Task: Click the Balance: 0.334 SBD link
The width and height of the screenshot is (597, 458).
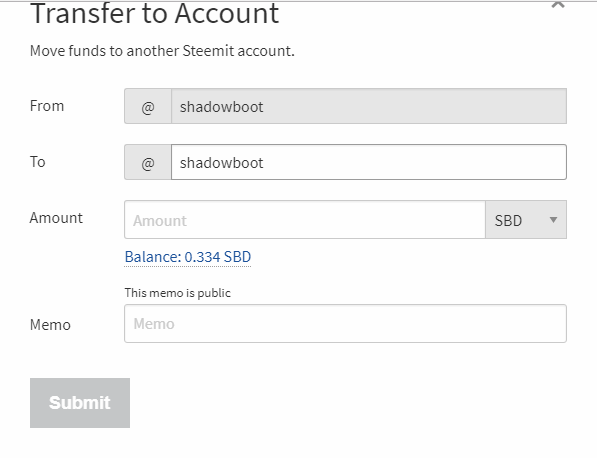Action: tap(188, 257)
